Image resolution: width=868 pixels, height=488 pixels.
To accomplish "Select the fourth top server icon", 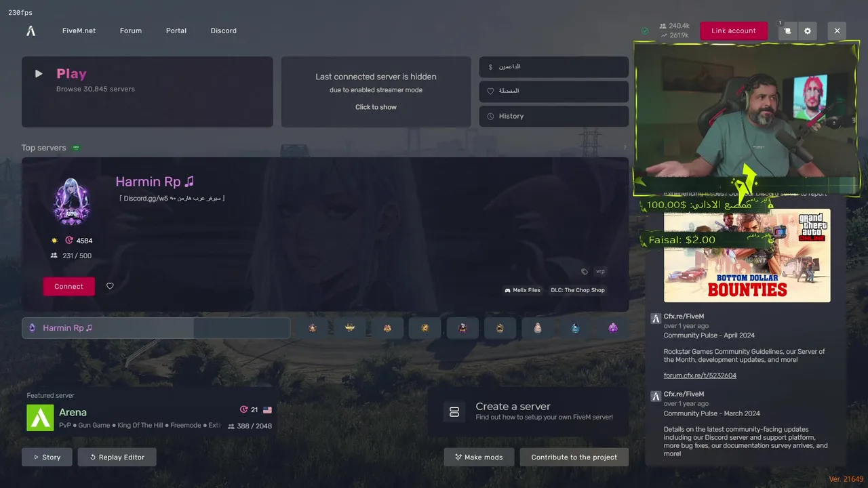I will (x=425, y=328).
